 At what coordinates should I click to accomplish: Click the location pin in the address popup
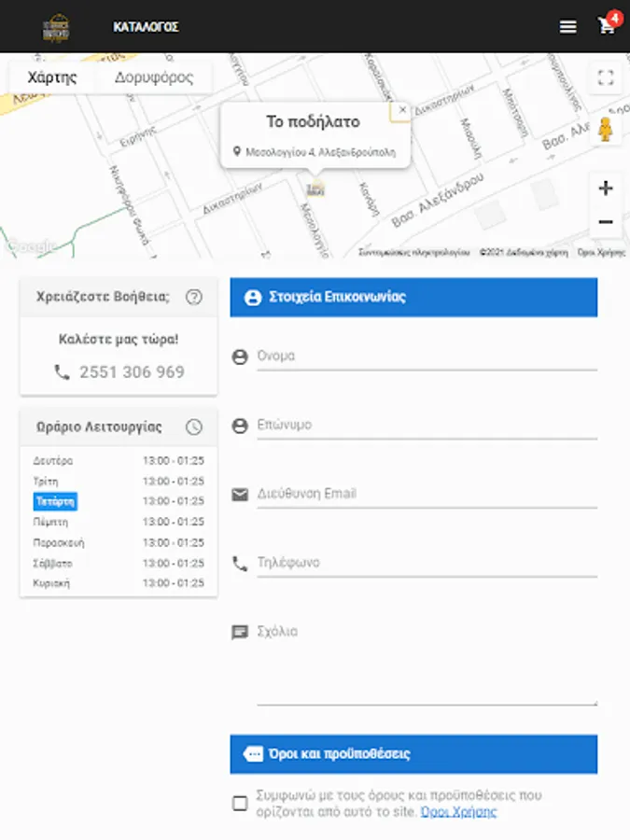[x=237, y=151]
